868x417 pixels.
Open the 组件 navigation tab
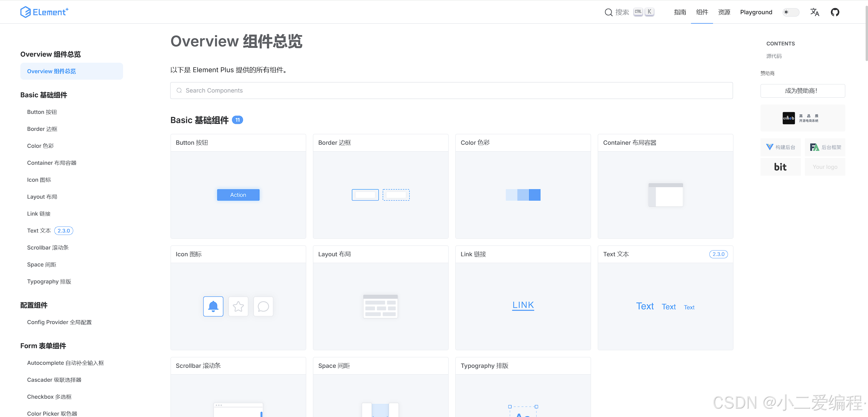click(x=702, y=12)
